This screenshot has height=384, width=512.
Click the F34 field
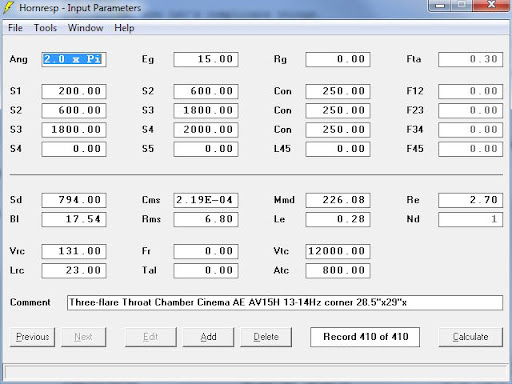coord(470,130)
